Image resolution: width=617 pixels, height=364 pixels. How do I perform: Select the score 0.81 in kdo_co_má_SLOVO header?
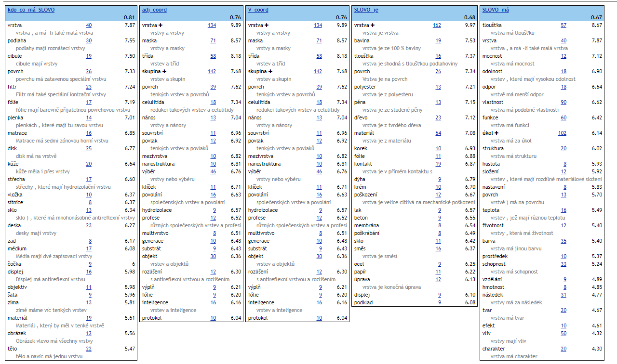(x=130, y=17)
